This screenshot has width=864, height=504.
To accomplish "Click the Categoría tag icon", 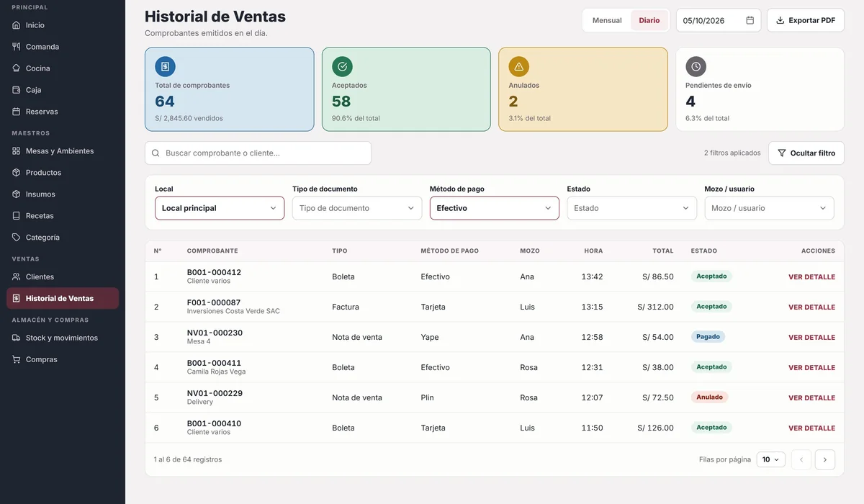I will (x=17, y=238).
